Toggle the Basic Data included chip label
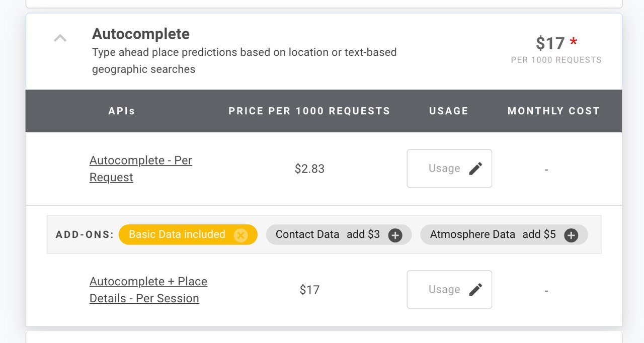This screenshot has width=644, height=343. tap(177, 234)
